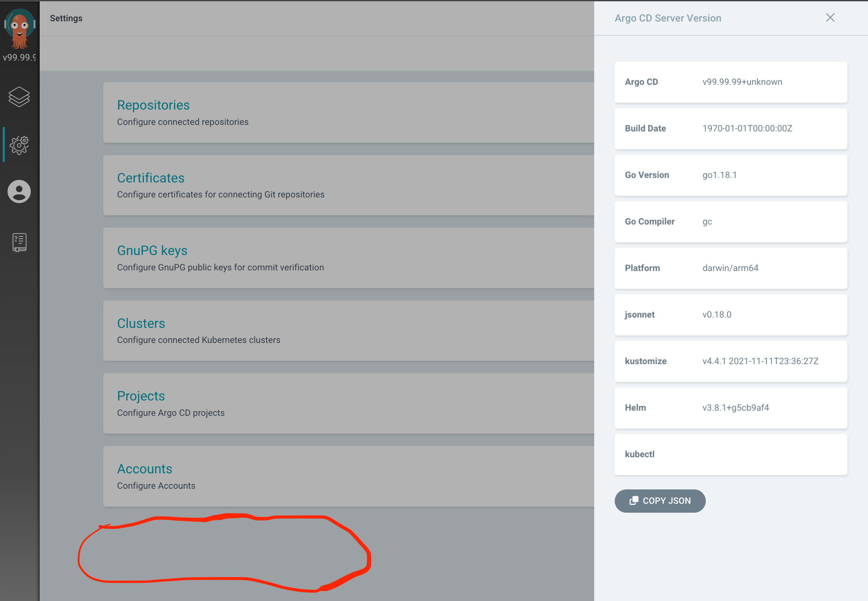The height and width of the screenshot is (601, 868).
Task: Close the Argo CD Server Version panel
Action: click(830, 18)
